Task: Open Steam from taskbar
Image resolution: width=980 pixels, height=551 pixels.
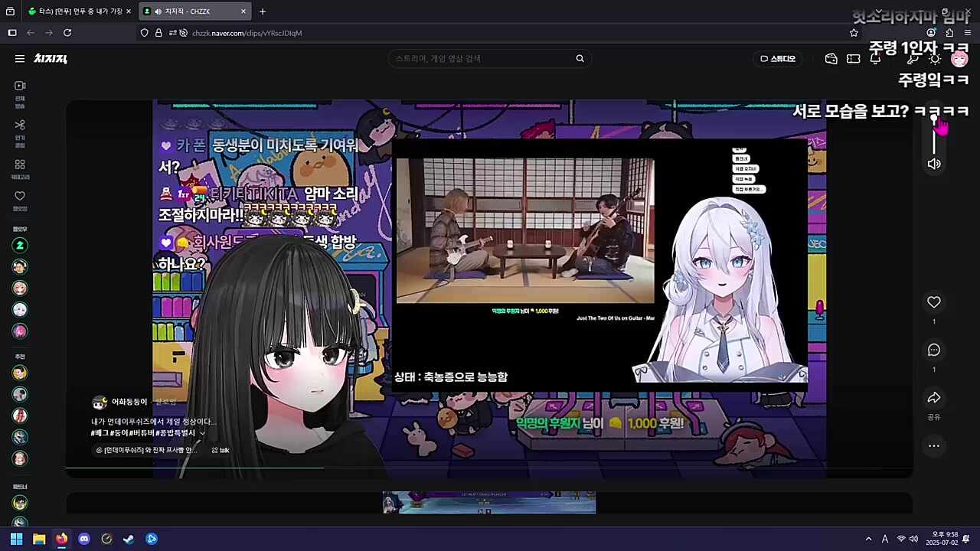Action: tap(129, 539)
